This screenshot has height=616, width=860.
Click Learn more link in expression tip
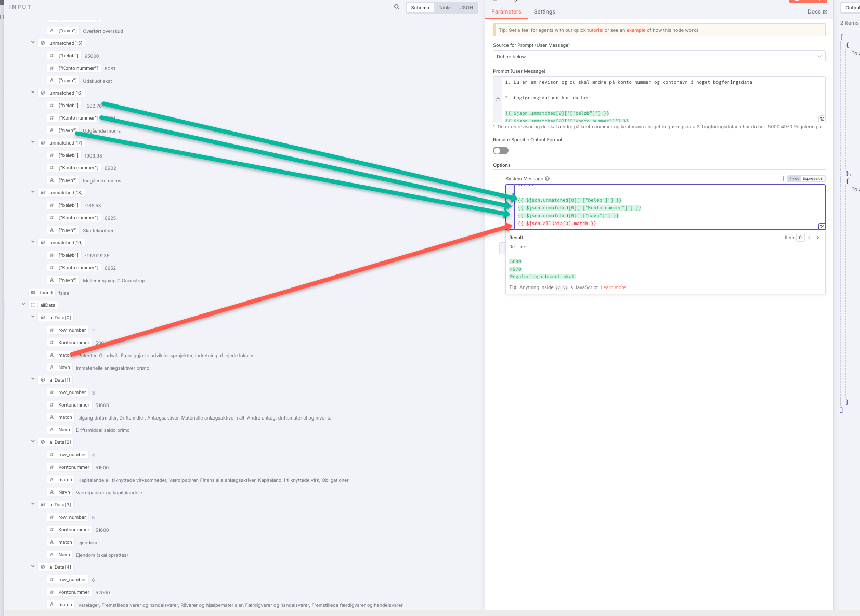point(613,287)
